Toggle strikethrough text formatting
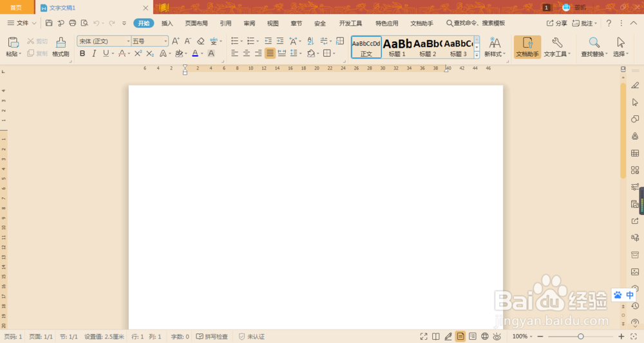Screen dimensions: 644x343 coord(122,53)
